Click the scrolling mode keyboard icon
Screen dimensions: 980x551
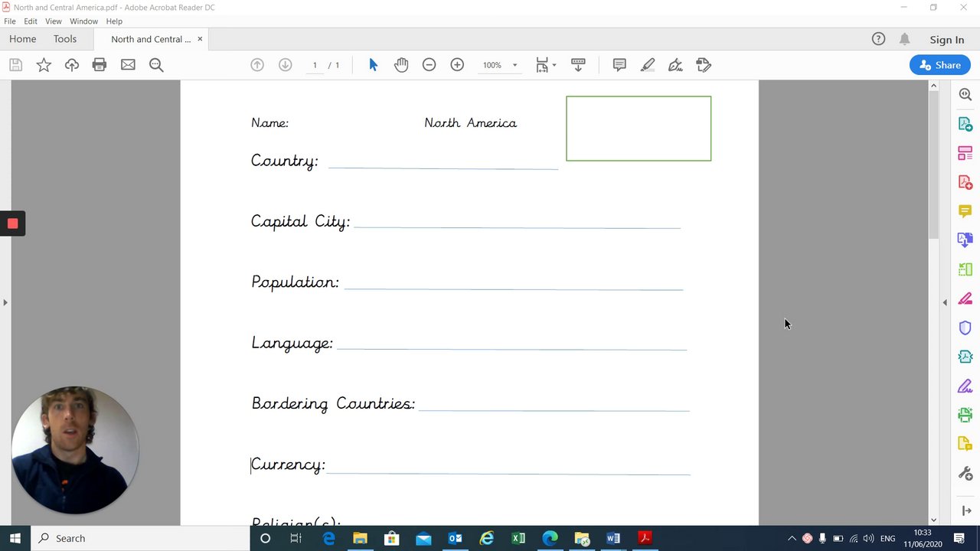click(x=578, y=65)
